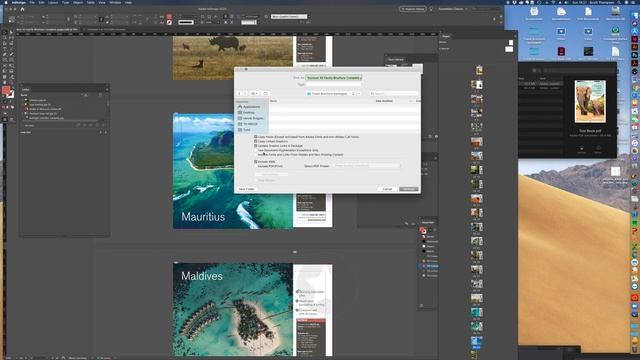This screenshot has height=360, width=640.
Task: Select the Scissors tool
Action: point(5,65)
